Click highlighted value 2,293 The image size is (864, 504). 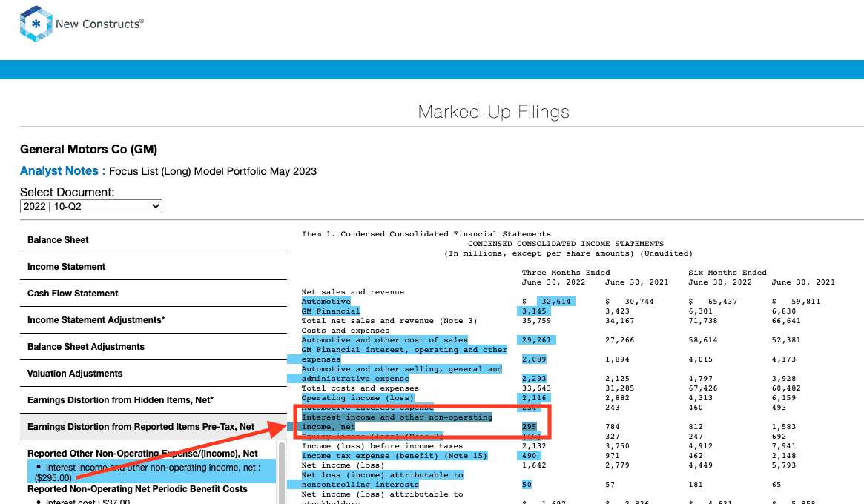(534, 379)
